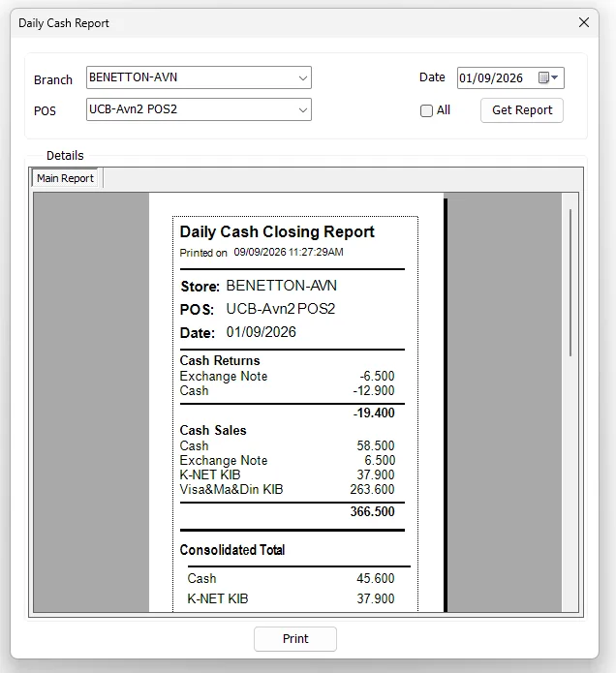Click the Cash sales amount 58.500
The image size is (616, 673).
pos(376,445)
